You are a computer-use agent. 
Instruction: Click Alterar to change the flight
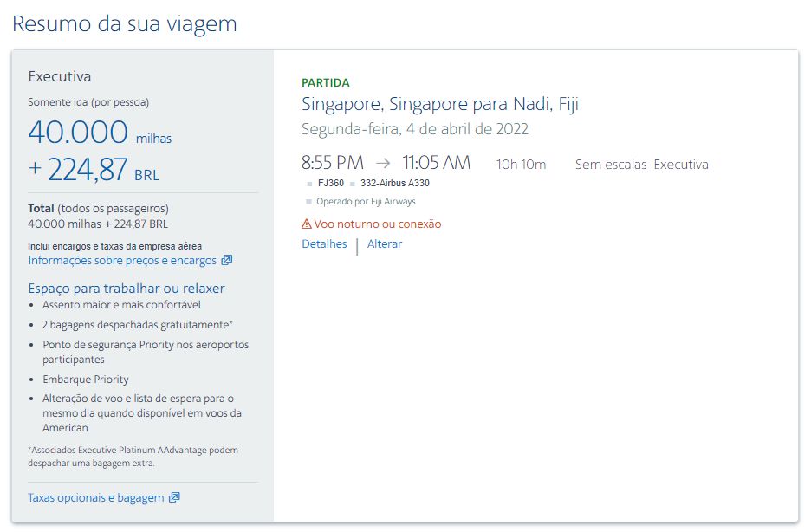pos(385,244)
